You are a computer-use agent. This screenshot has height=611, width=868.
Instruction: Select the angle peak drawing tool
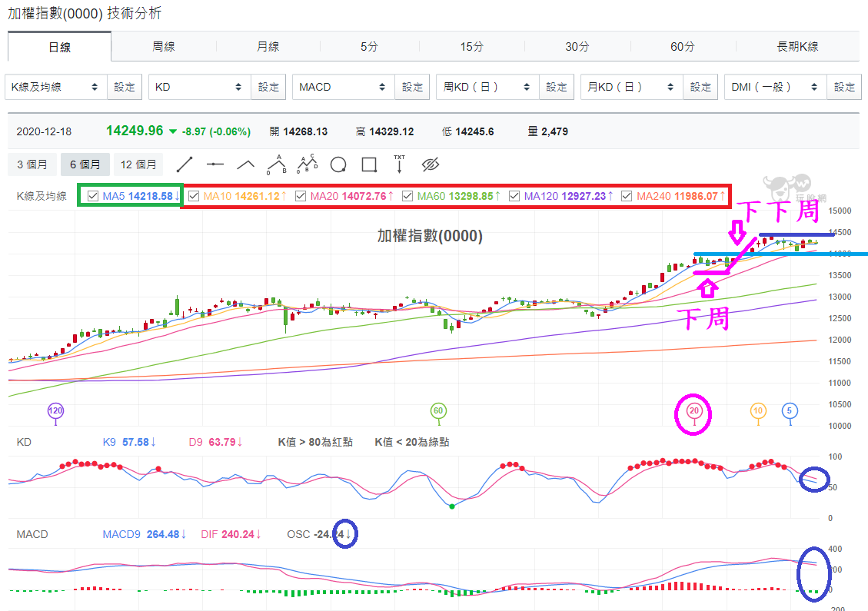tap(246, 164)
